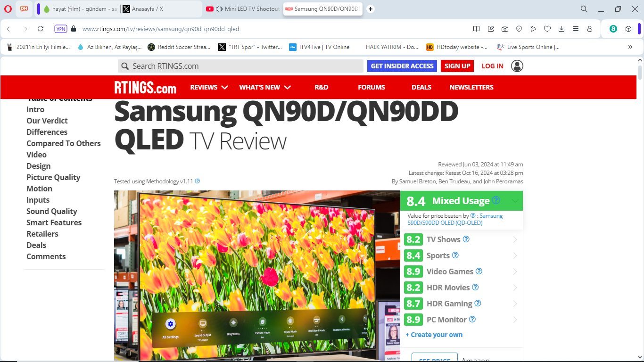Switch to 'Anasayfa / X' tab
The height and width of the screenshot is (362, 644).
pyautogui.click(x=160, y=9)
